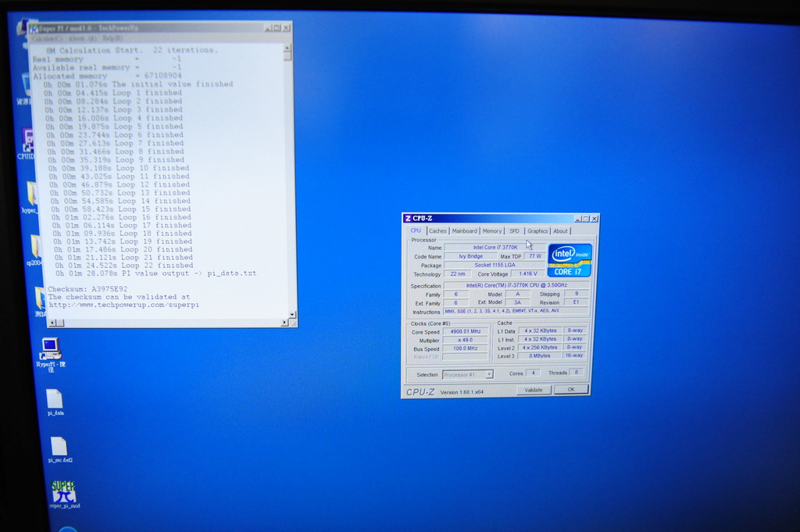Viewport: 800px width, 532px height.
Task: Click the Core Voltage value '1.416 V'
Action: 528,274
